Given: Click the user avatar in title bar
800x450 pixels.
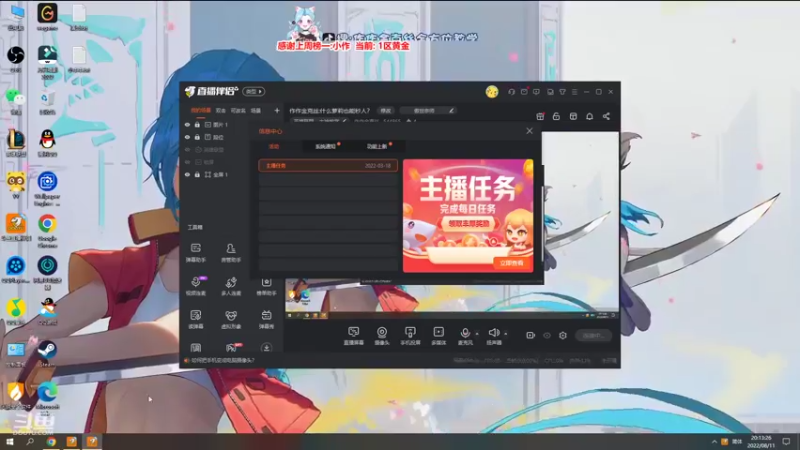Looking at the screenshot, I should pos(492,92).
